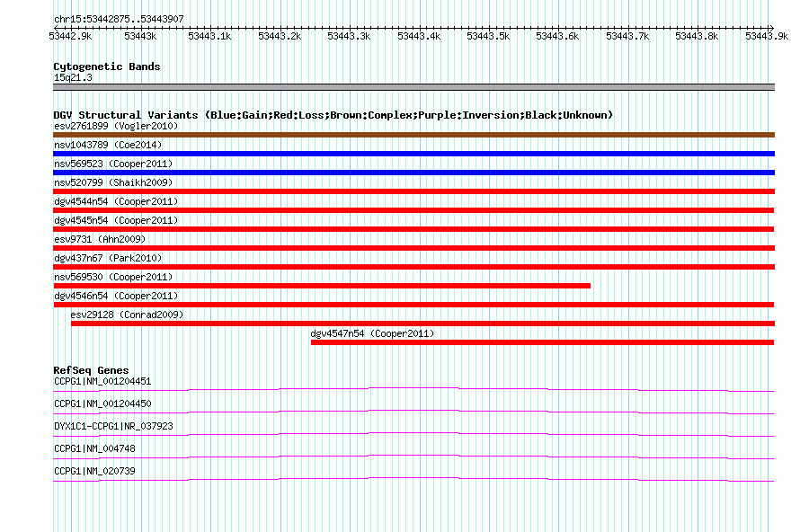Click the red esv29128 loss bar
This screenshot has width=800, height=532.
[x=422, y=324]
